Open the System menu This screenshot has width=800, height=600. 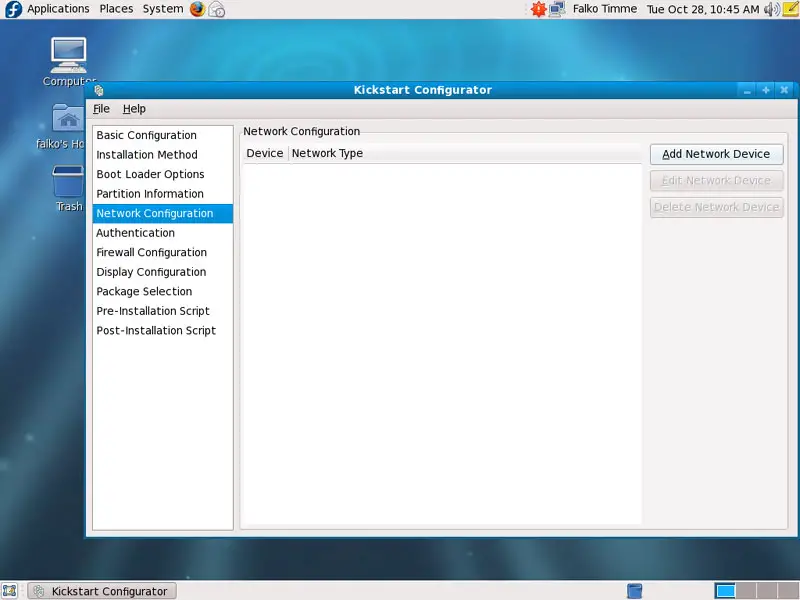click(x=163, y=9)
